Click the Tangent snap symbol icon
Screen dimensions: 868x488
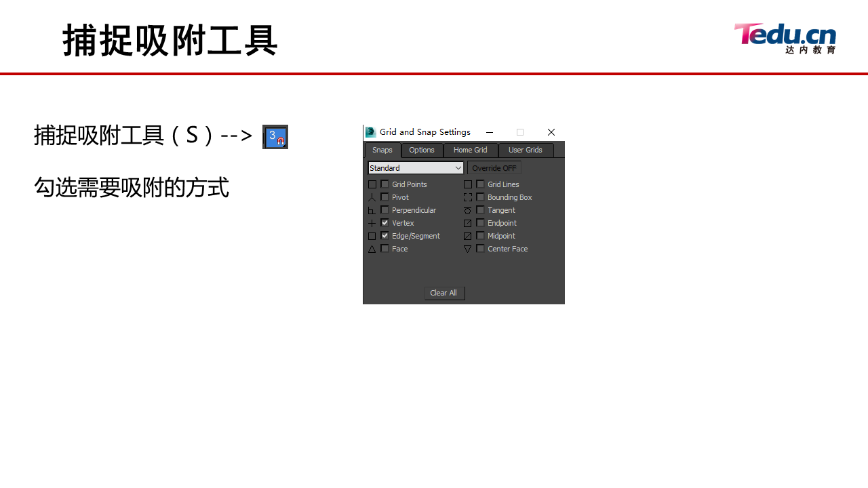click(x=468, y=210)
